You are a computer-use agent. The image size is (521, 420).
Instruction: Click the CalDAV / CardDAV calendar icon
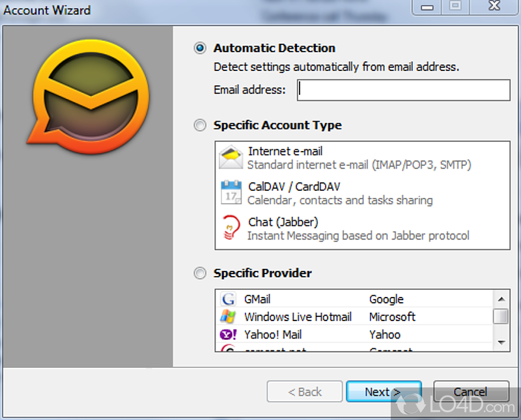(x=231, y=192)
